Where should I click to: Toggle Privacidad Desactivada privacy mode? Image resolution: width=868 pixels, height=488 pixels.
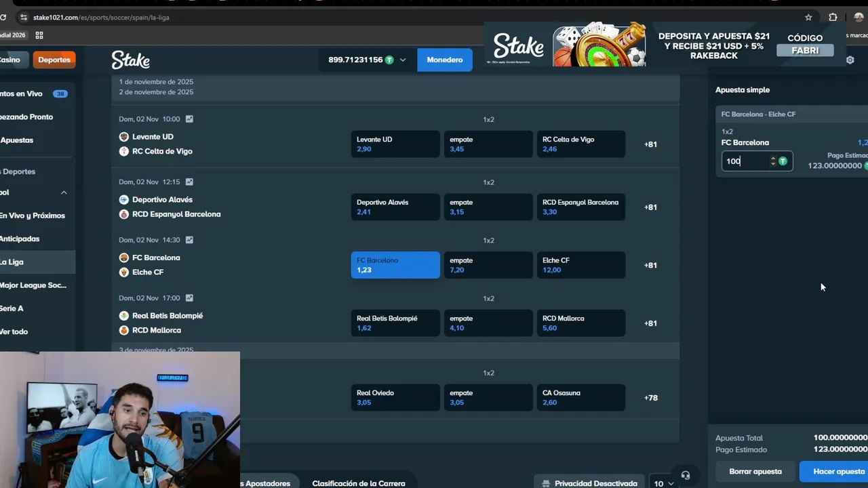pos(589,483)
